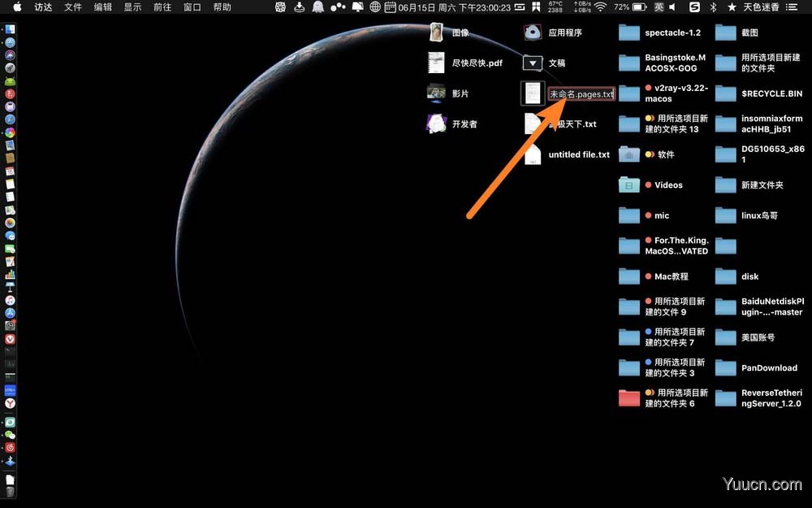Viewport: 812px width, 508px height.
Task: Select the Mac教程 folder
Action: (629, 277)
